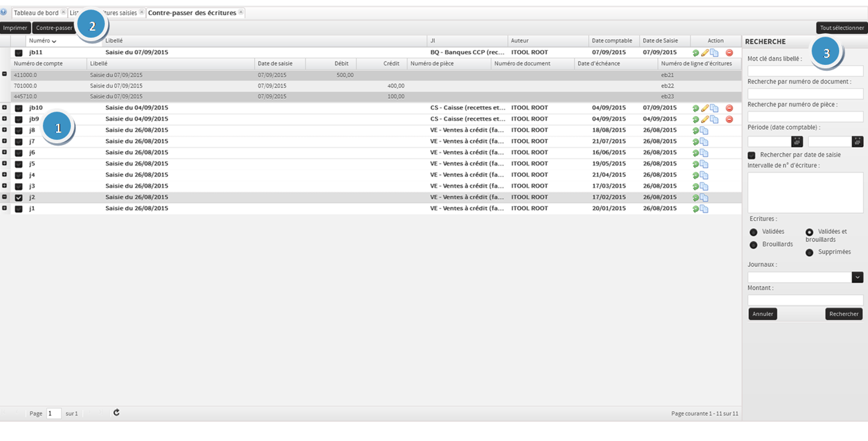
Task: Click the duplicate copy icon for entry j5
Action: coord(704,164)
